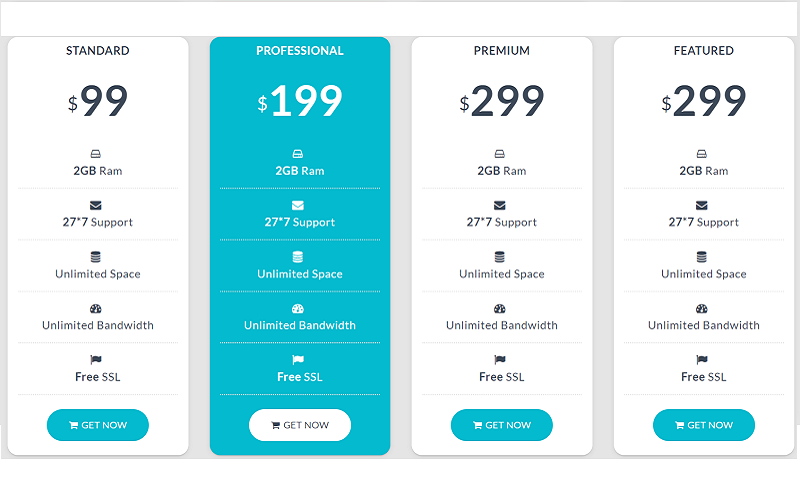Click the envelope support icon in Featured plan
Viewport: 800px width, 500px height.
pyautogui.click(x=702, y=206)
